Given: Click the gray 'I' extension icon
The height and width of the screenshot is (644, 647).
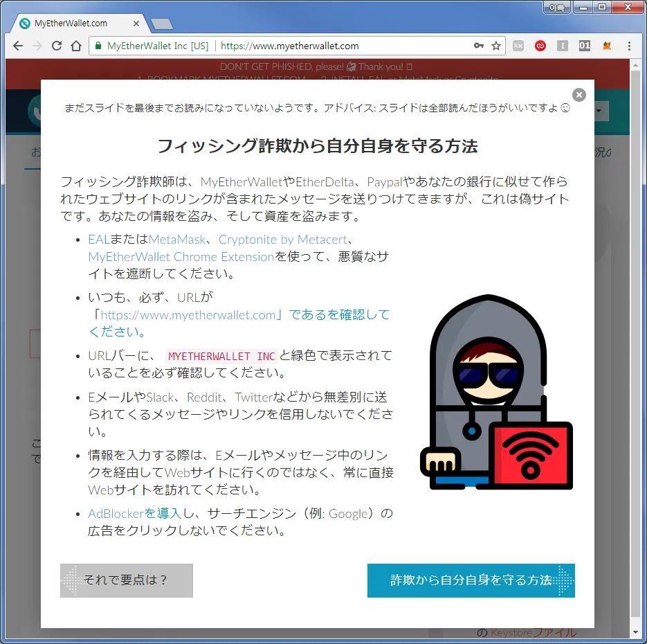Looking at the screenshot, I should pyautogui.click(x=563, y=46).
